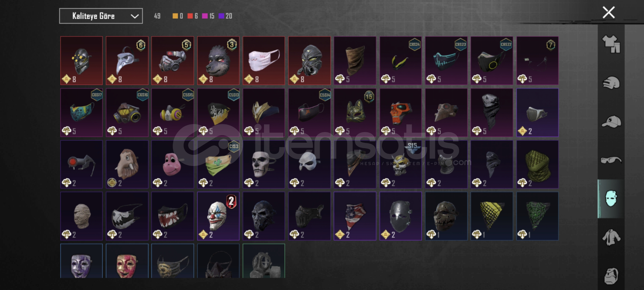644x290 pixels.
Task: Expand the sort list using the chevron arrow
Action: [135, 16]
